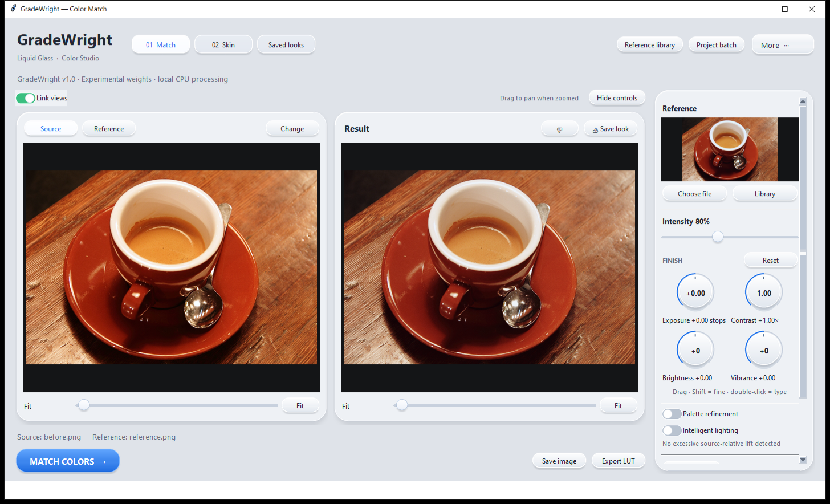This screenshot has height=504, width=830.
Task: Fit the source image to view
Action: [300, 406]
